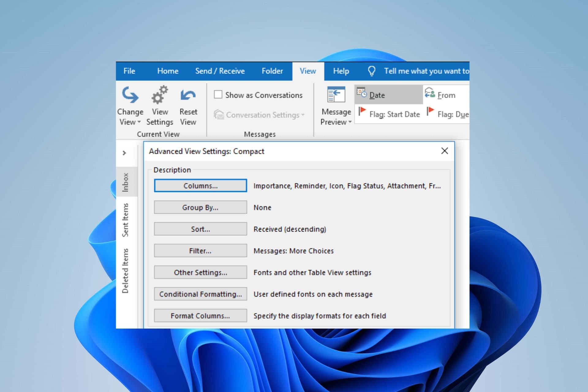The height and width of the screenshot is (392, 588).
Task: Select Deleted Items in sidebar
Action: tap(126, 271)
